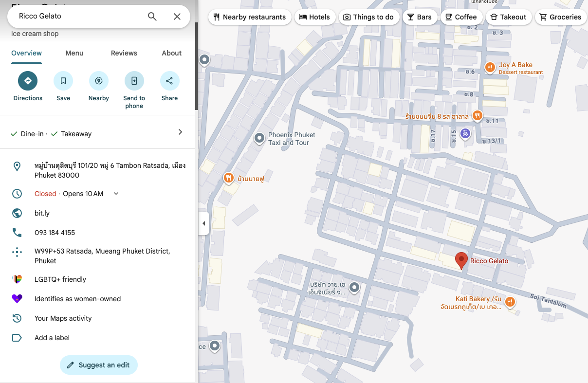The image size is (588, 383).
Task: Open the About tab
Action: [172, 53]
